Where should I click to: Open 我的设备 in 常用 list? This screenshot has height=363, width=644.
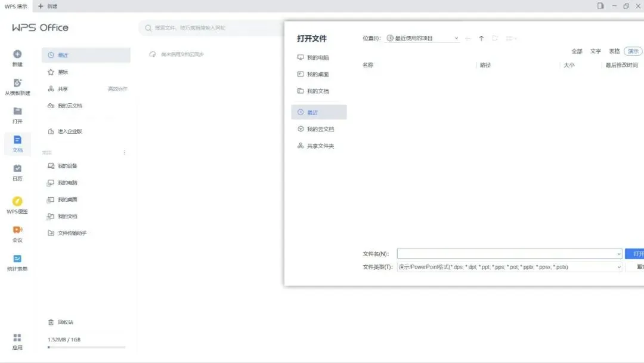86,165
